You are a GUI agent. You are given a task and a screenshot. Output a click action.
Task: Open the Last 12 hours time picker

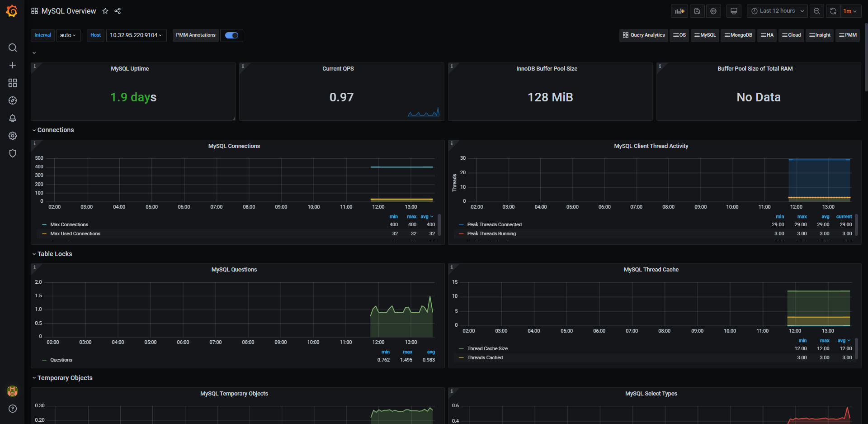click(778, 11)
